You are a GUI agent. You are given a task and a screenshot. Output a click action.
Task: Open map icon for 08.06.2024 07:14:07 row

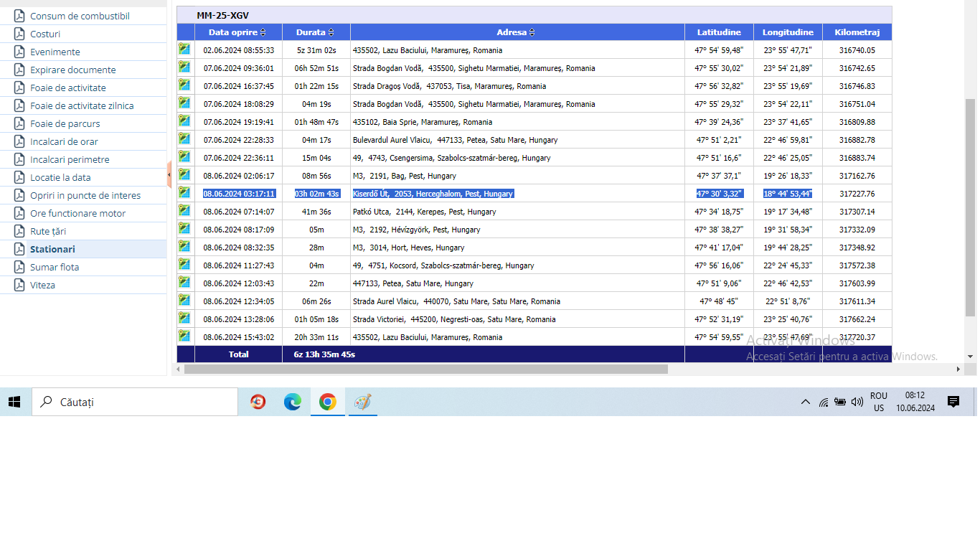(185, 210)
